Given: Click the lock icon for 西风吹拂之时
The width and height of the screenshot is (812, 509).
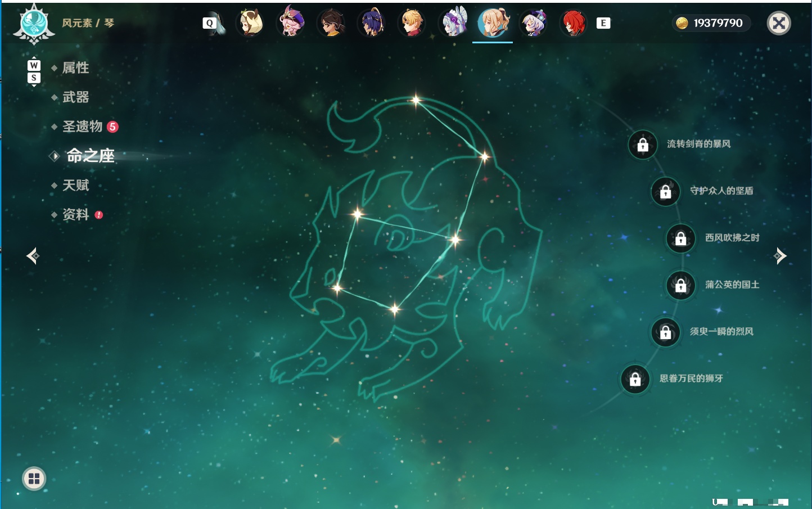Looking at the screenshot, I should point(681,238).
